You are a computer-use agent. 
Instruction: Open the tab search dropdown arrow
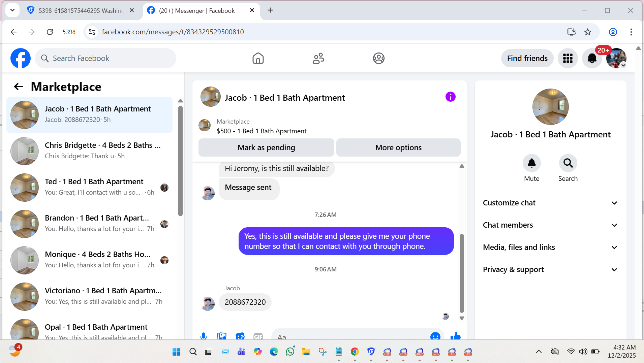tap(12, 10)
